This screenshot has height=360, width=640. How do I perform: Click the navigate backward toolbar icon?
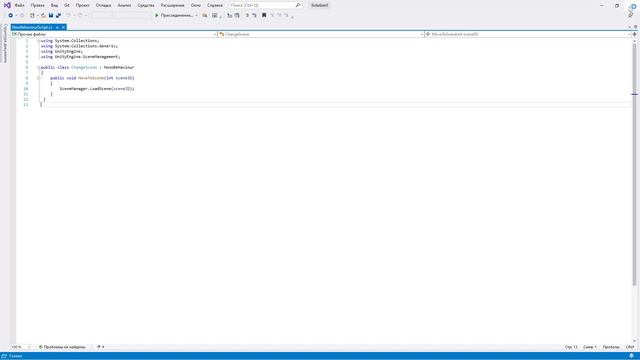click(11, 16)
